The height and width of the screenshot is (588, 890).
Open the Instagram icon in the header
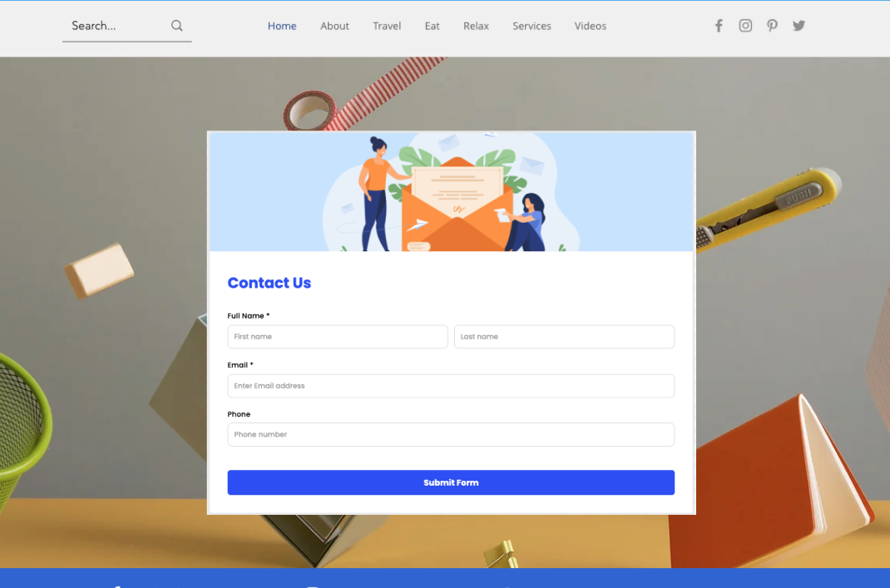pos(744,25)
